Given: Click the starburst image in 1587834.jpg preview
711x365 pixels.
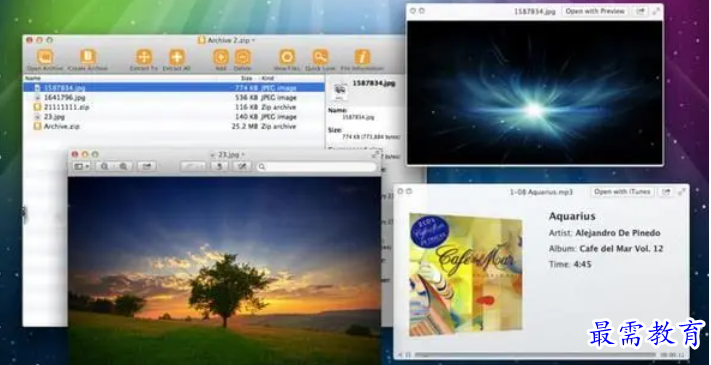Looking at the screenshot, I should click(535, 92).
